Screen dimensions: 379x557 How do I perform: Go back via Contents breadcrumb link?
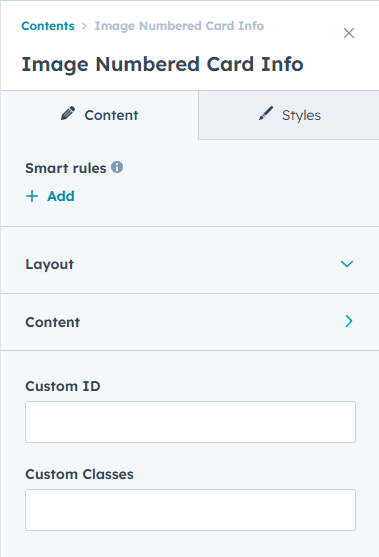click(48, 26)
